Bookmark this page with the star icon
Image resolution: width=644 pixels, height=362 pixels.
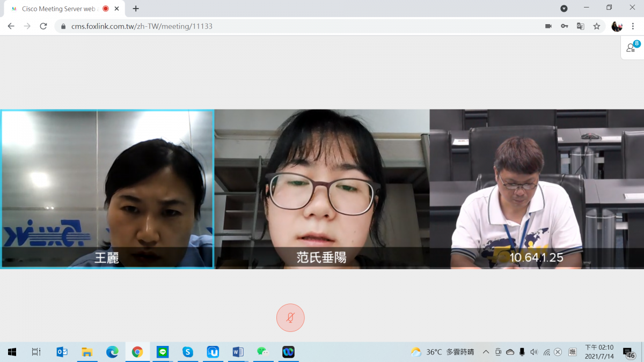coord(596,26)
